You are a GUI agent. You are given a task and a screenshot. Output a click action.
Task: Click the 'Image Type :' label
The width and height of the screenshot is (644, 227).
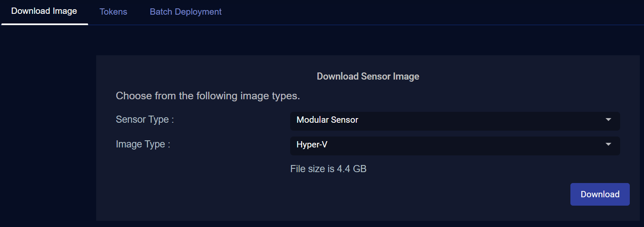[143, 144]
